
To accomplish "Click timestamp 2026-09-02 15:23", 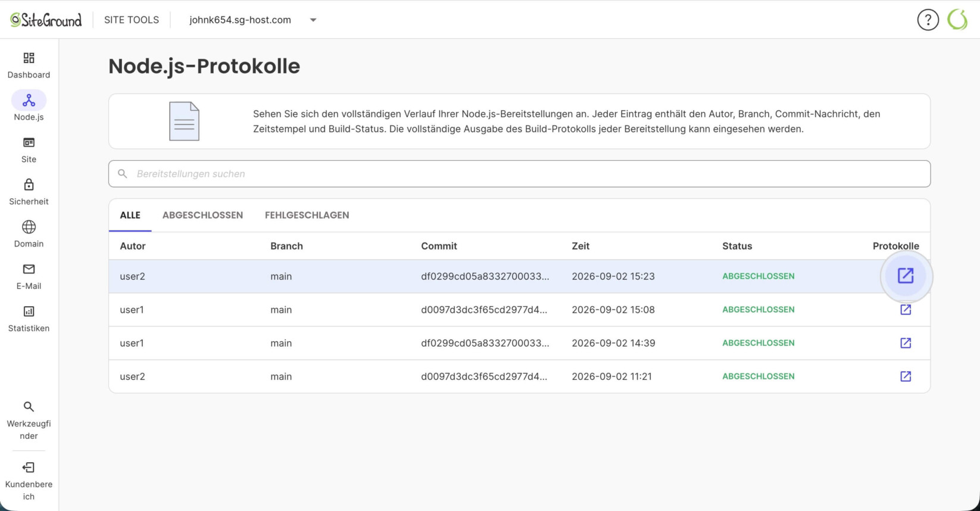I will tap(613, 276).
